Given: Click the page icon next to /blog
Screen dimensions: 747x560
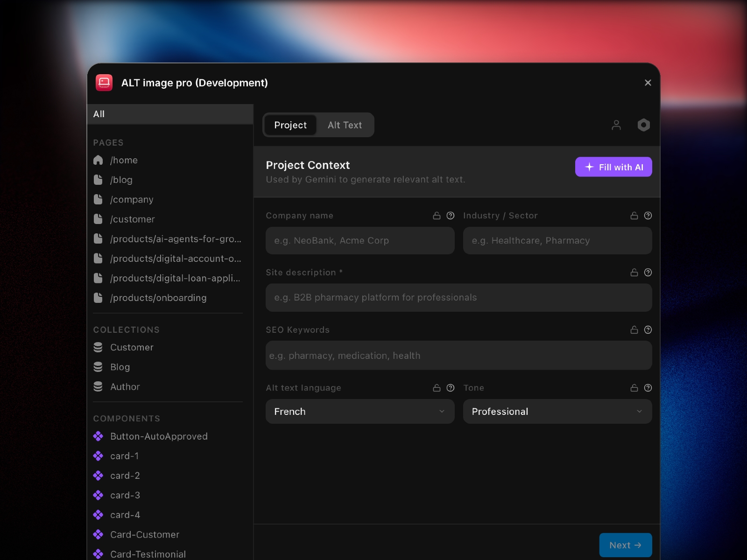Looking at the screenshot, I should pyautogui.click(x=99, y=180).
